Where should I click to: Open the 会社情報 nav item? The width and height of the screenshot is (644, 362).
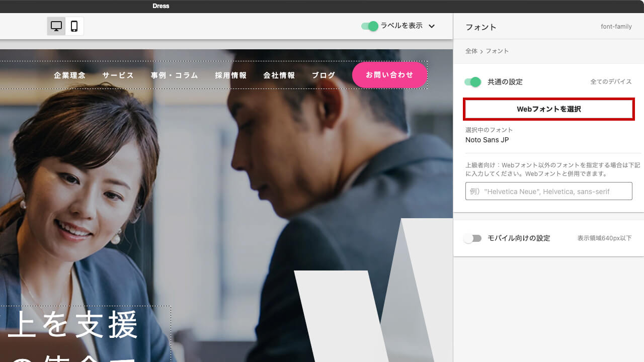279,75
